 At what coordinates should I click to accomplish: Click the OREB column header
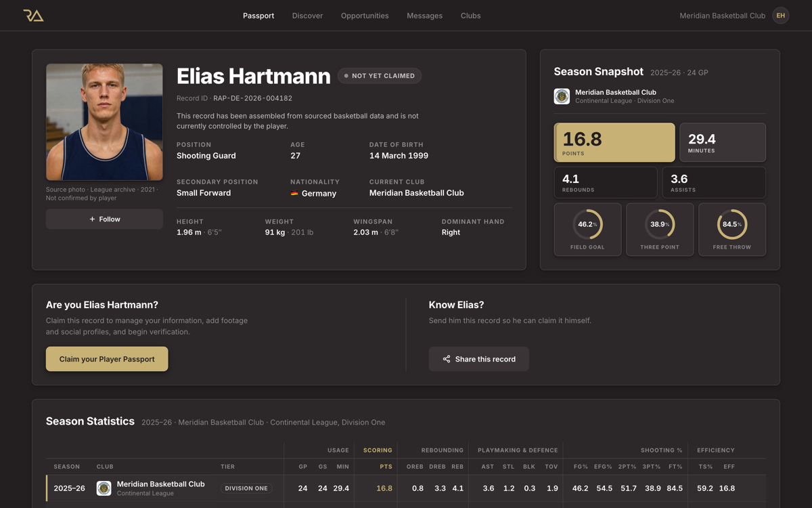[415, 467]
